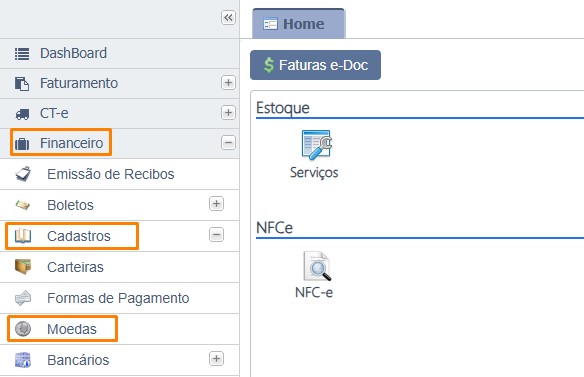Collapse the sidebar with double-chevron icon
Viewport: 584px width, 377px height.
pyautogui.click(x=228, y=18)
